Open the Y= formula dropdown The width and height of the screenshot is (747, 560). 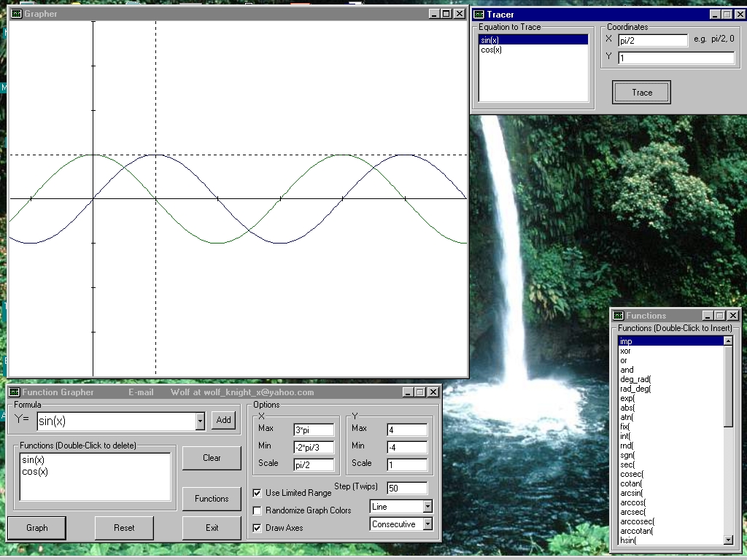(x=200, y=421)
